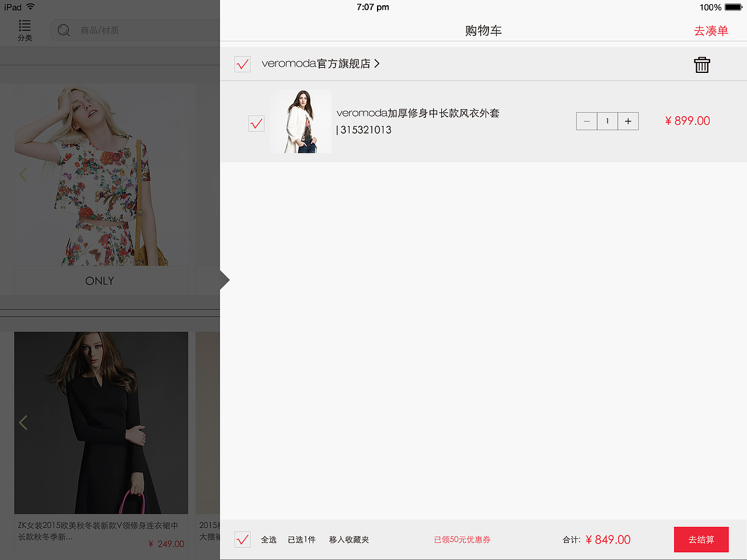
Task: Open the veromoda官方旗舰店 store chevron
Action: pos(376,64)
